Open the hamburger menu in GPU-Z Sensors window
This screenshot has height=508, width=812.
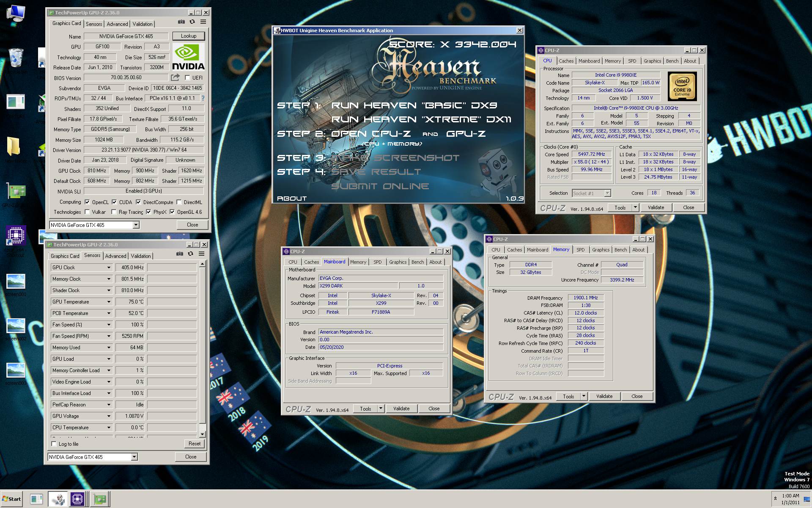(201, 254)
